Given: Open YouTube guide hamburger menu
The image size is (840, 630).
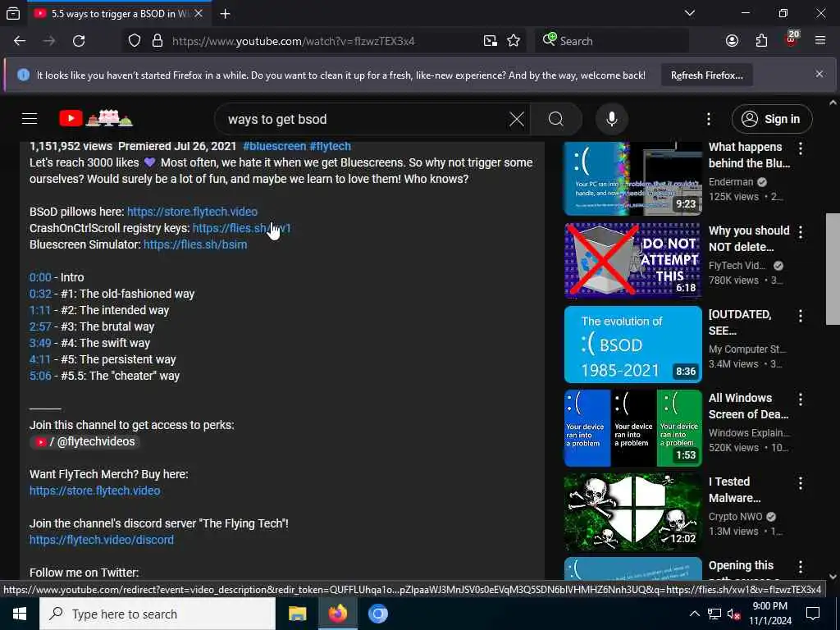Looking at the screenshot, I should click(30, 119).
